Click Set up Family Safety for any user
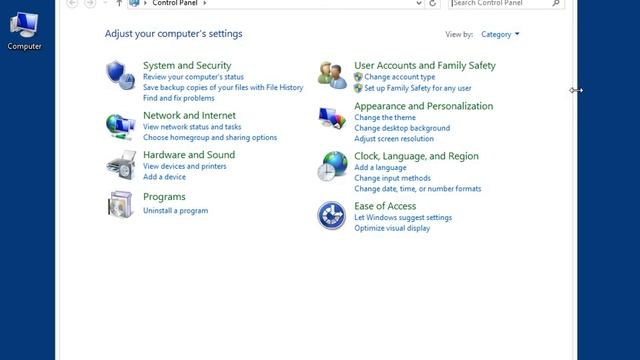 coord(418,88)
